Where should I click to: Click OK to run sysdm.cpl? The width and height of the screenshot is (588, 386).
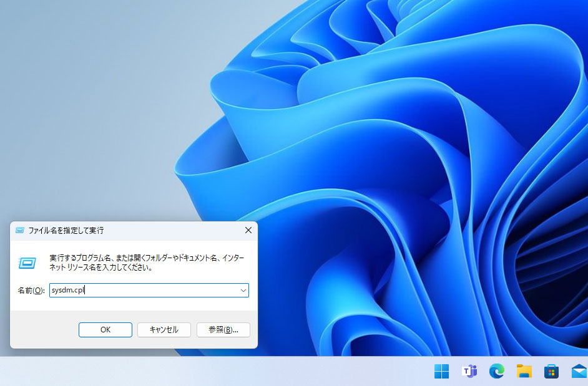coord(105,330)
